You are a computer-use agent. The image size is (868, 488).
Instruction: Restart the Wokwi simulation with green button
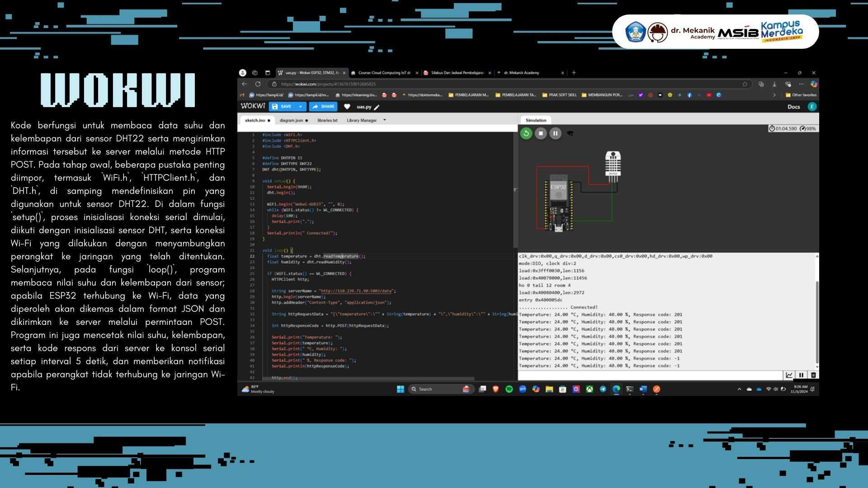tap(526, 133)
